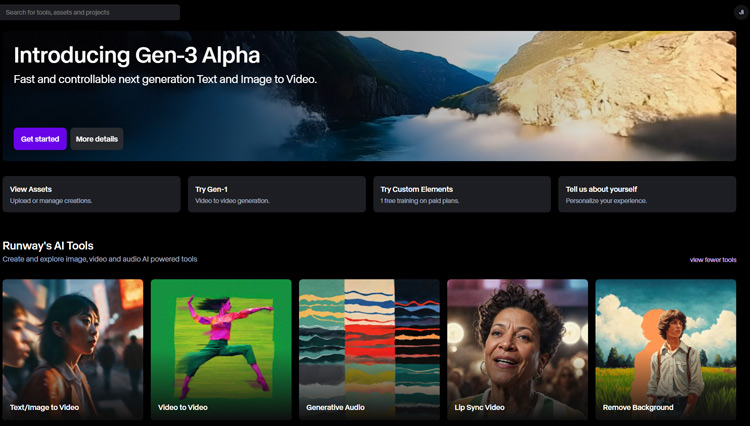Click the search bar for tools and assets

pyautogui.click(x=90, y=12)
